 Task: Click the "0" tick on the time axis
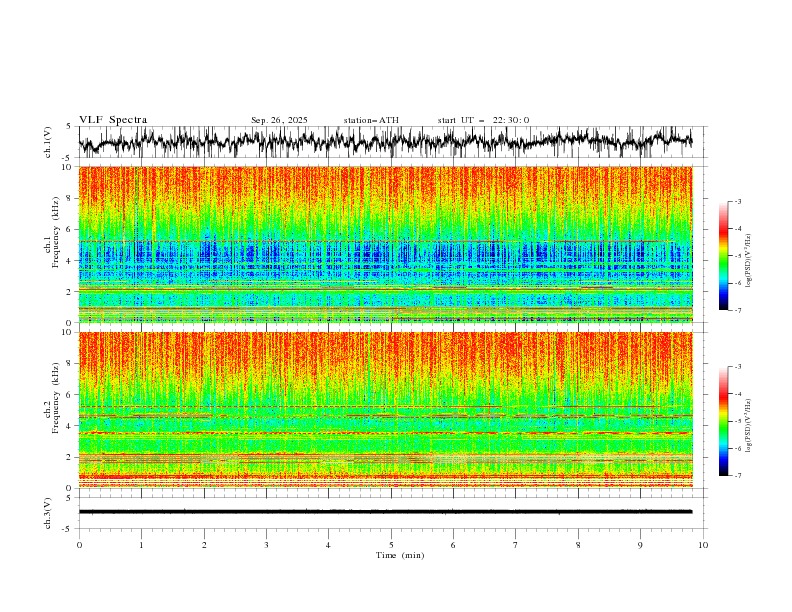pyautogui.click(x=79, y=545)
